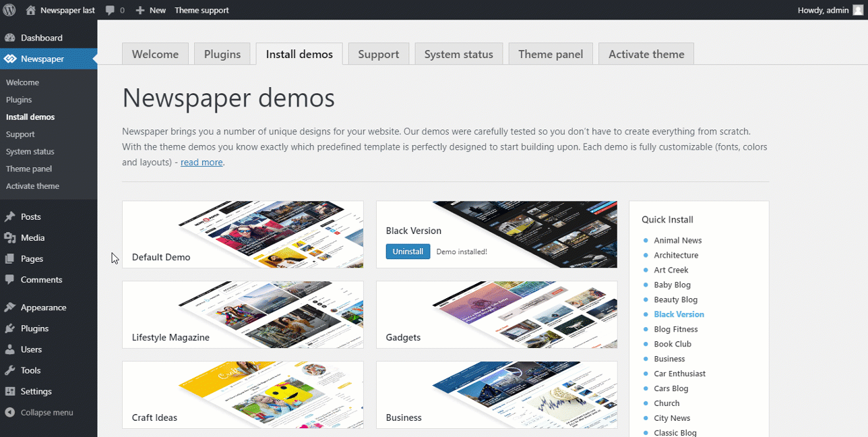Click the Appearance paintbrush icon
Image resolution: width=868 pixels, height=437 pixels.
click(10, 308)
